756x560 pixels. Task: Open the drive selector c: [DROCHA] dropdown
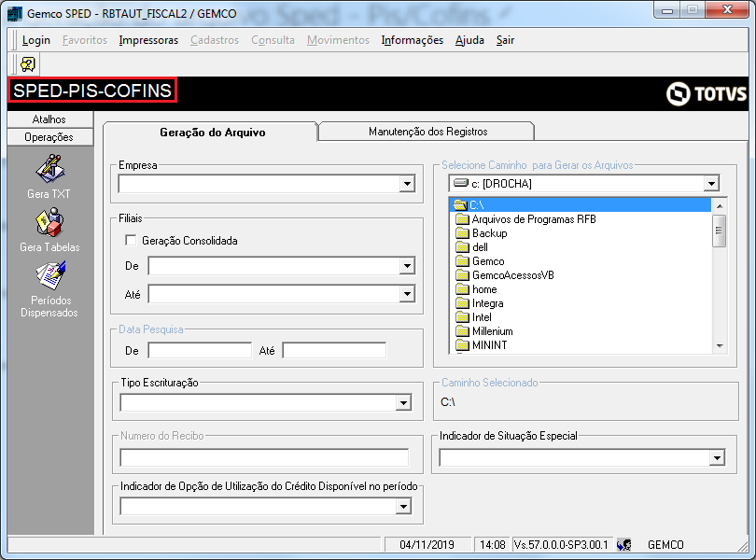click(711, 183)
